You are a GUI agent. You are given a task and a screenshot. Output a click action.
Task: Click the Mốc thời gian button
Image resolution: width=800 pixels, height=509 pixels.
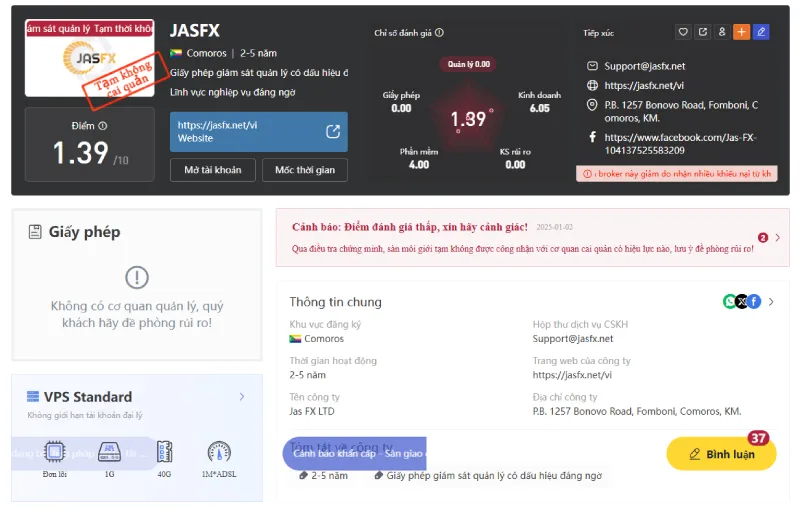(x=305, y=170)
